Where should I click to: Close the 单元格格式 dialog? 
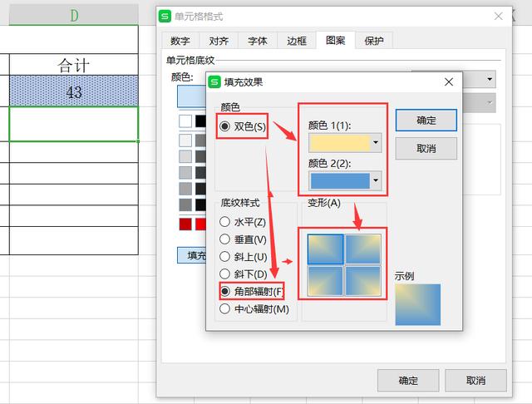click(x=499, y=16)
